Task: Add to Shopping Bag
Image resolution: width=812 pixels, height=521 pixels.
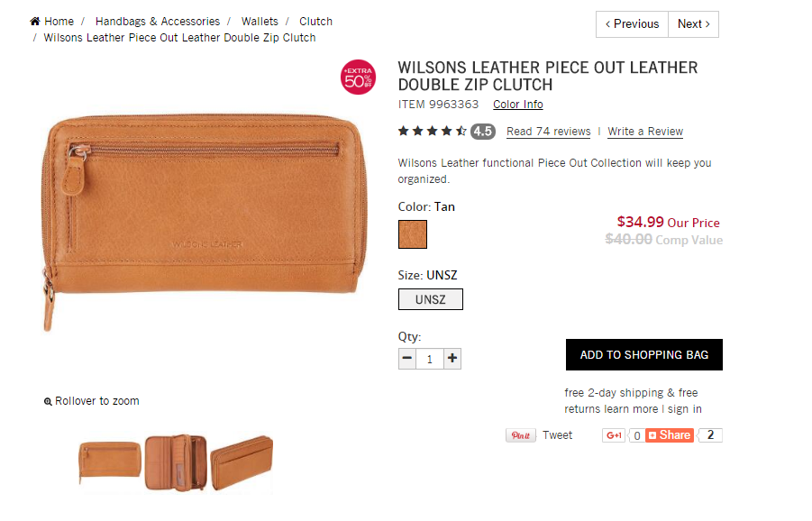Action: (643, 355)
